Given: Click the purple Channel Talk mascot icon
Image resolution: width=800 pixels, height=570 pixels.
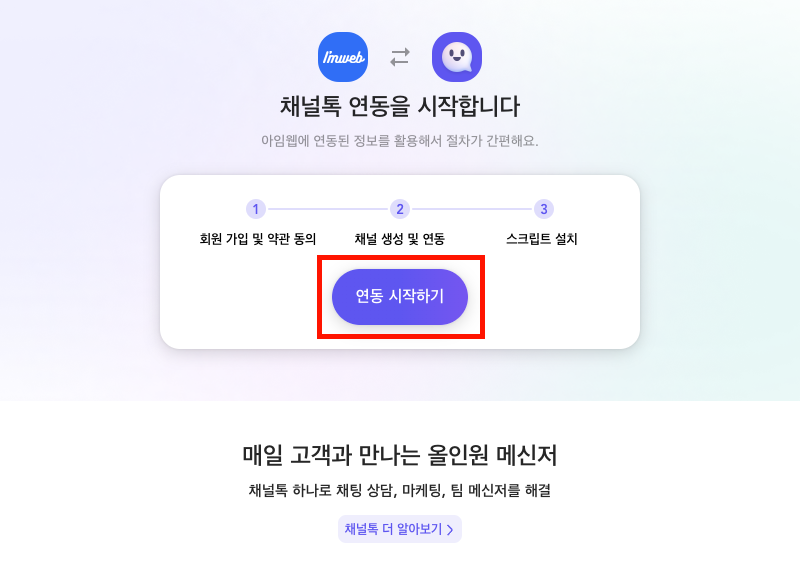Looking at the screenshot, I should coord(457,57).
